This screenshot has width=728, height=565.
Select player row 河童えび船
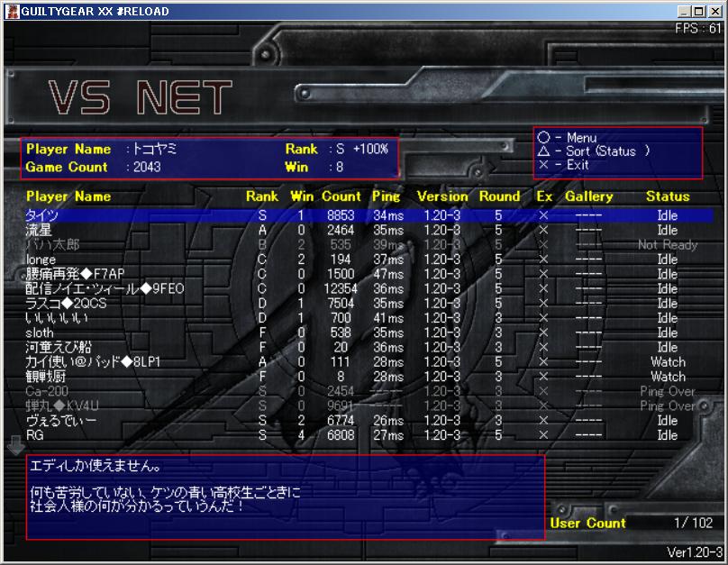369,347
